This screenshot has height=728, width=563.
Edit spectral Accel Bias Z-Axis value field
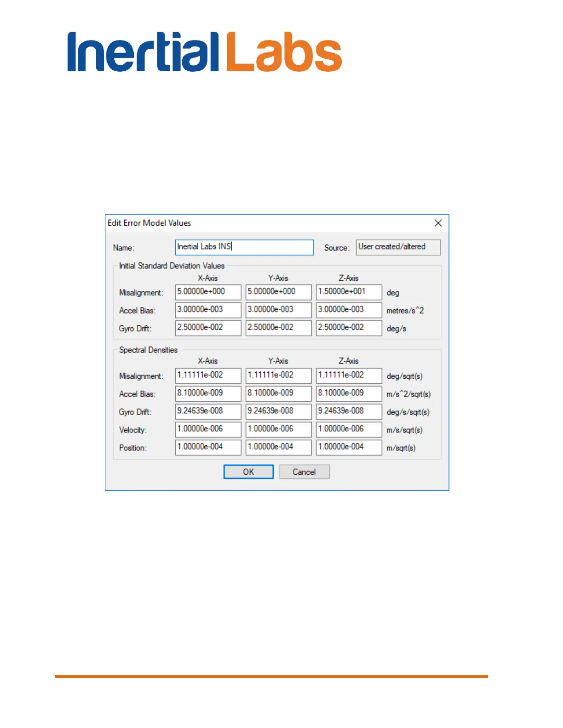point(349,393)
